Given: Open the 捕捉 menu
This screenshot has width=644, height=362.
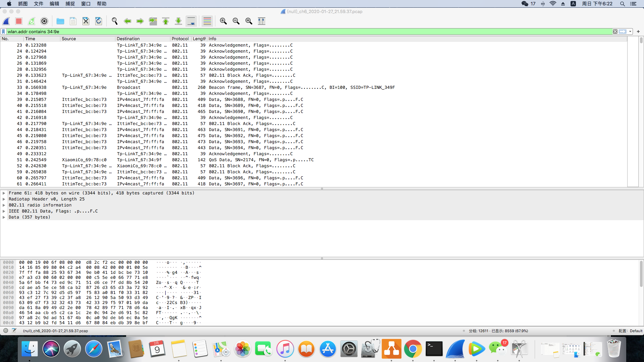Looking at the screenshot, I should tap(70, 4).
